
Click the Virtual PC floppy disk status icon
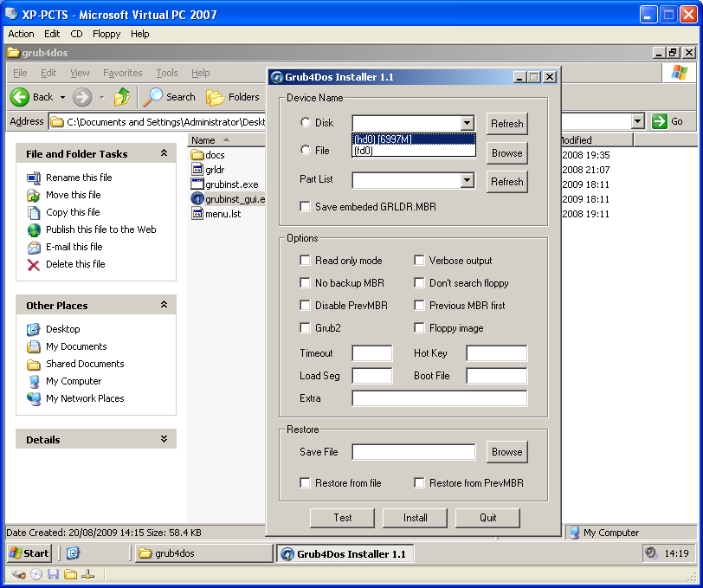[x=54, y=574]
